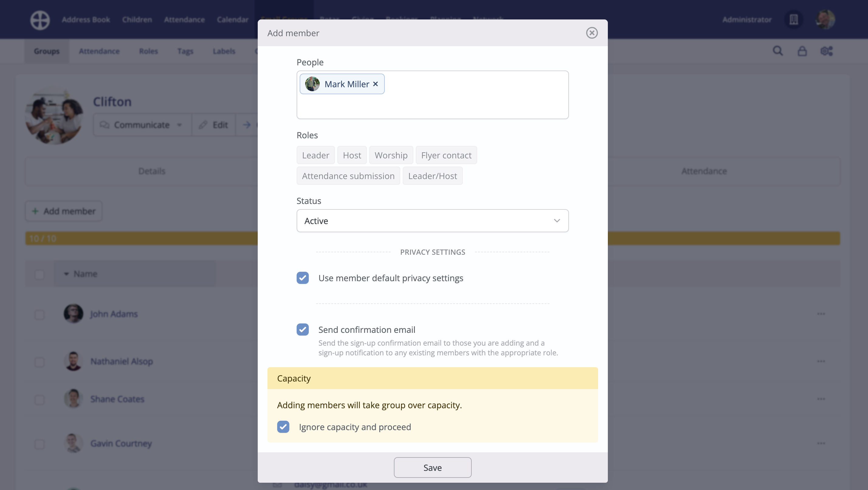Untick Ignore capacity and proceed
The width and height of the screenshot is (868, 490).
coord(283,427)
